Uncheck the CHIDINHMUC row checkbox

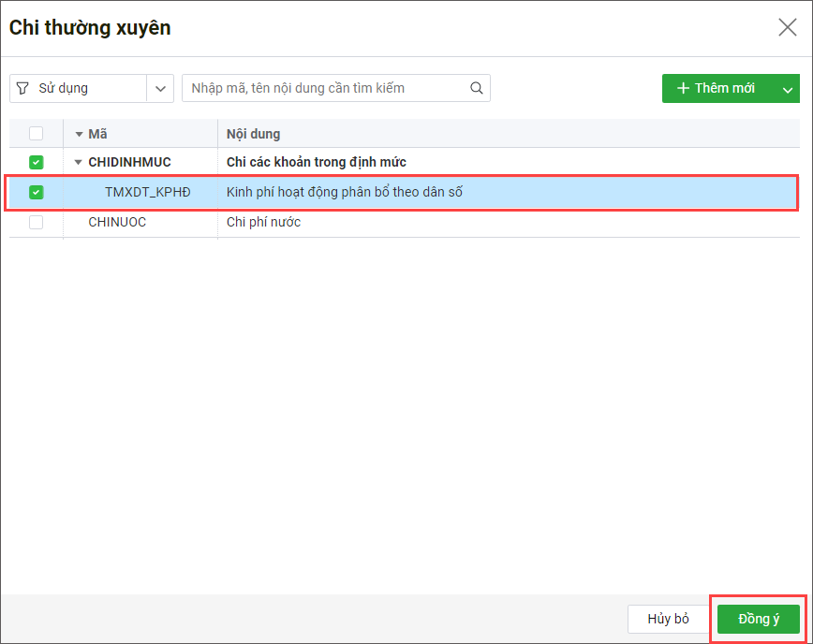pos(36,162)
